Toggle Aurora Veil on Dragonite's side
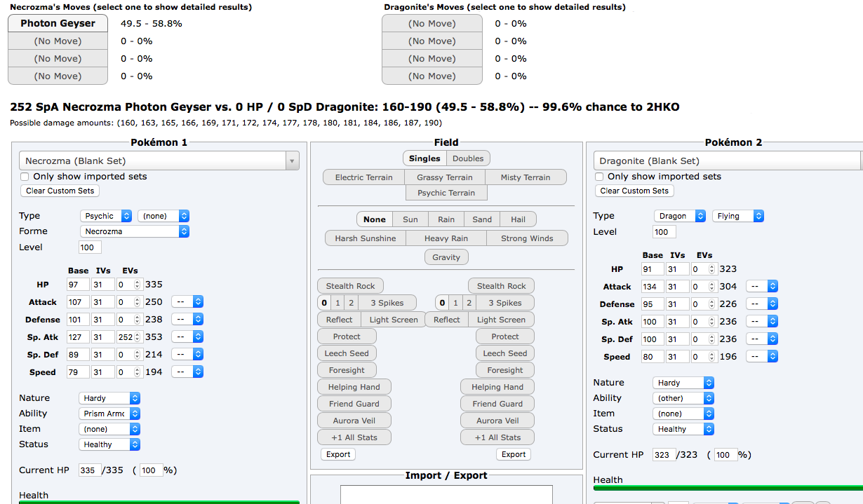This screenshot has width=863, height=504. pyautogui.click(x=497, y=421)
